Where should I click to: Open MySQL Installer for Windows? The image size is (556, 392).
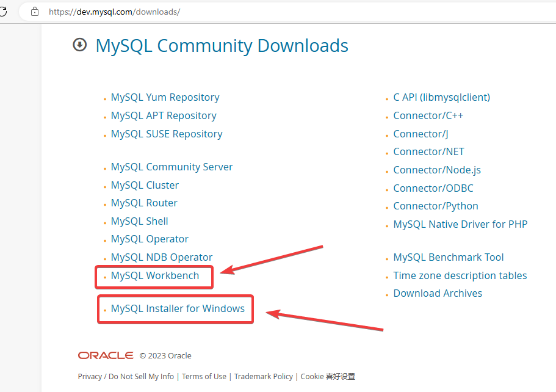[178, 308]
